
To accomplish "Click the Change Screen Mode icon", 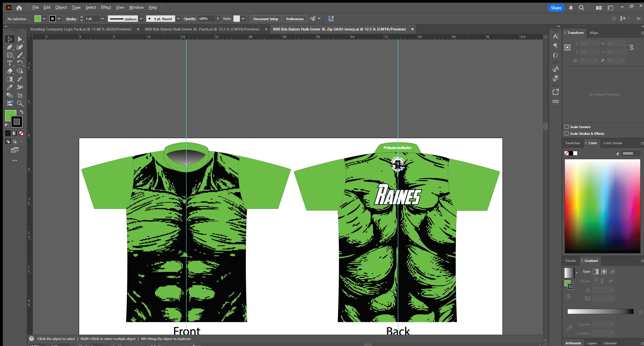I will 15,150.
